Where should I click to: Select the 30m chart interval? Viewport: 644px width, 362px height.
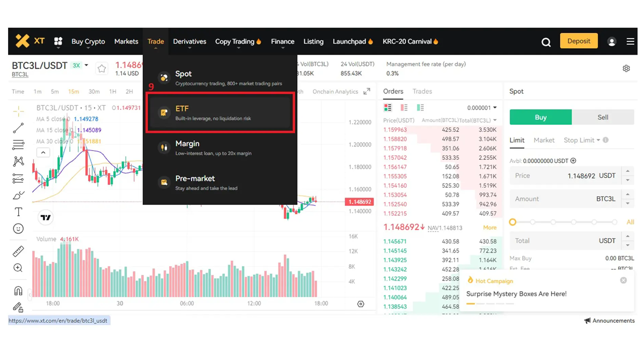click(x=94, y=92)
